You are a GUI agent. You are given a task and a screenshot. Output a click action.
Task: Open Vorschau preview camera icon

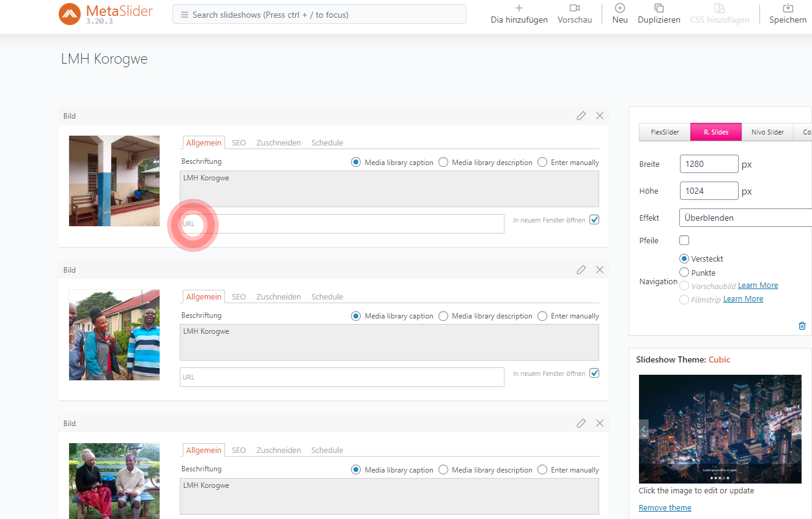[575, 8]
